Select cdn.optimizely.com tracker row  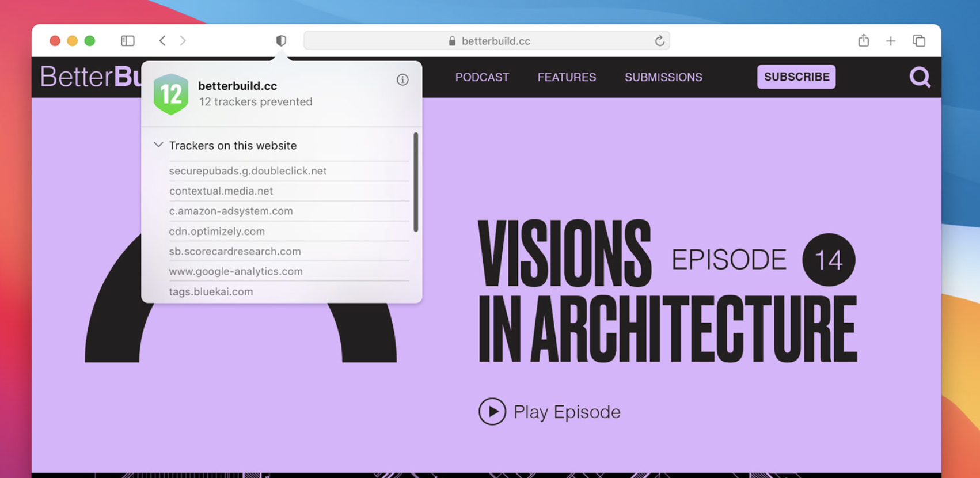click(288, 232)
